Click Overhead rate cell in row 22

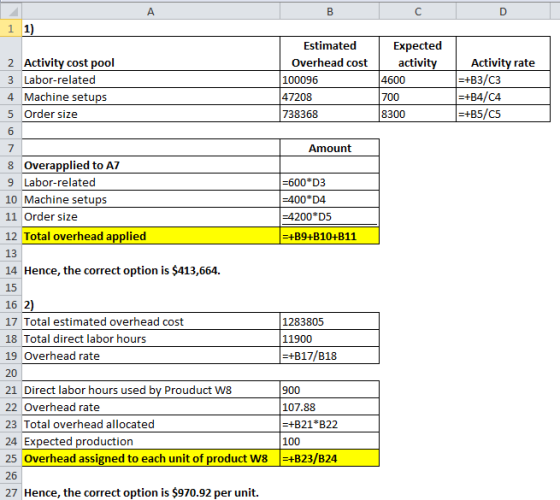pos(151,407)
